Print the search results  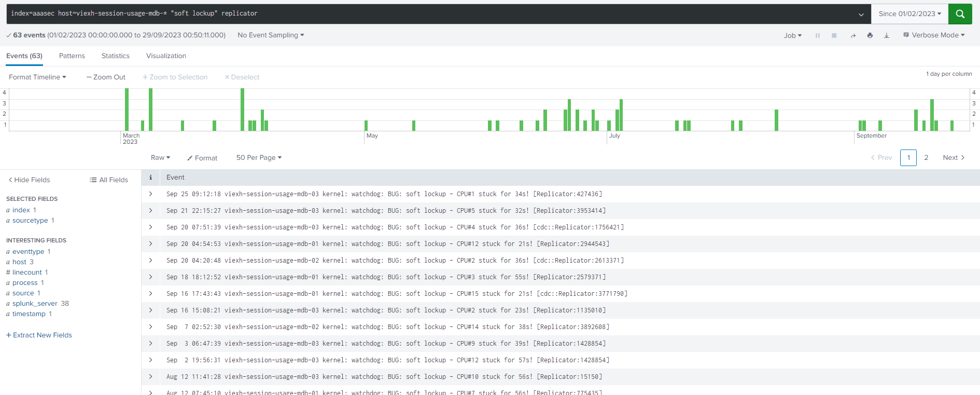click(870, 35)
